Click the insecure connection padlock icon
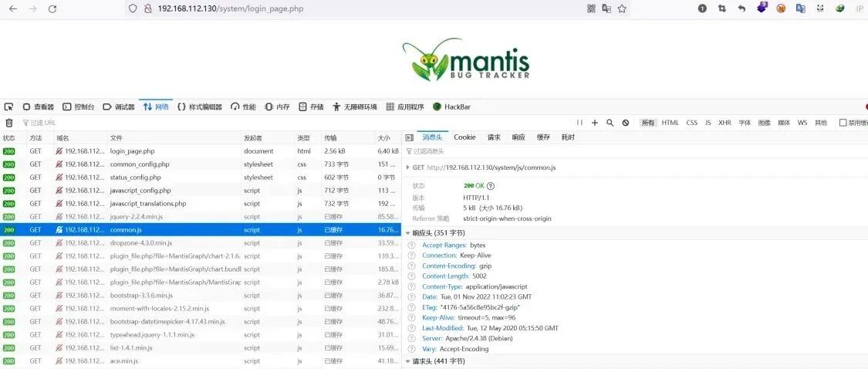The width and height of the screenshot is (868, 369). pos(147,8)
